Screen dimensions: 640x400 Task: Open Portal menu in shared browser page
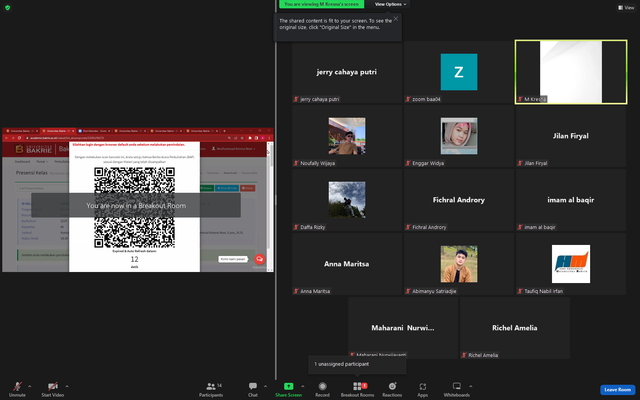click(42, 162)
